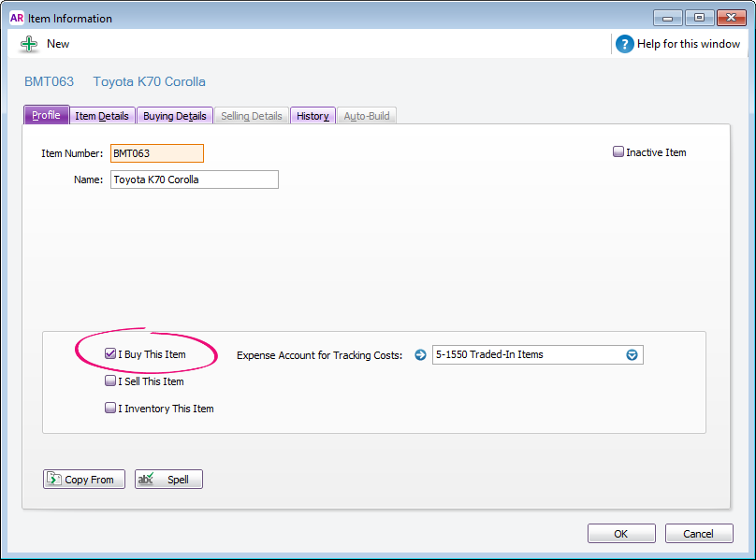Click the green plus New icon
Image resolution: width=756 pixels, height=560 pixels.
pos(29,44)
